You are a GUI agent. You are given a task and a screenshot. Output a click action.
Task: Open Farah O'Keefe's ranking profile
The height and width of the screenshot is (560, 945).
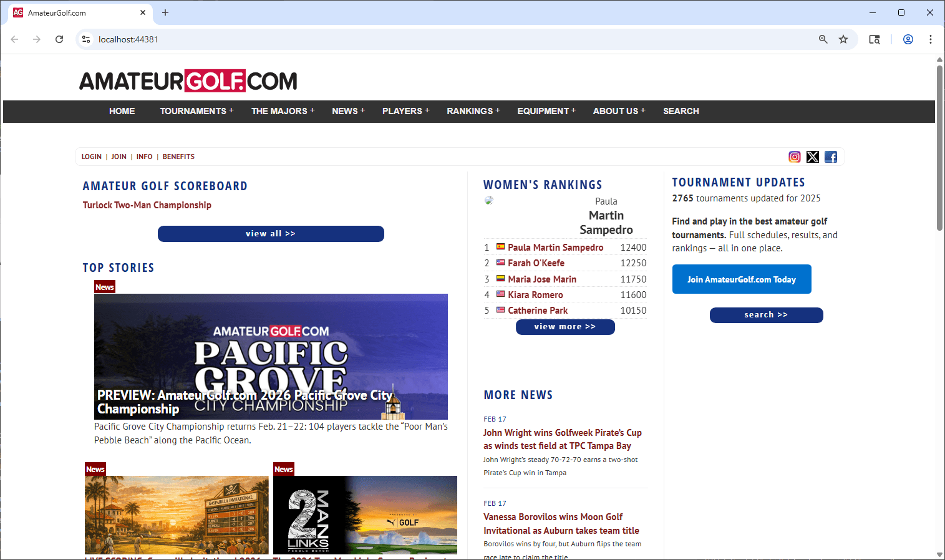pos(536,263)
